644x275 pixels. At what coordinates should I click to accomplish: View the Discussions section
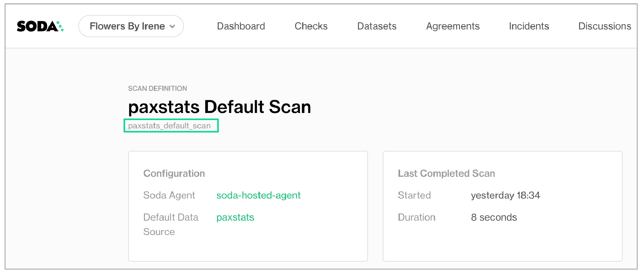(604, 26)
